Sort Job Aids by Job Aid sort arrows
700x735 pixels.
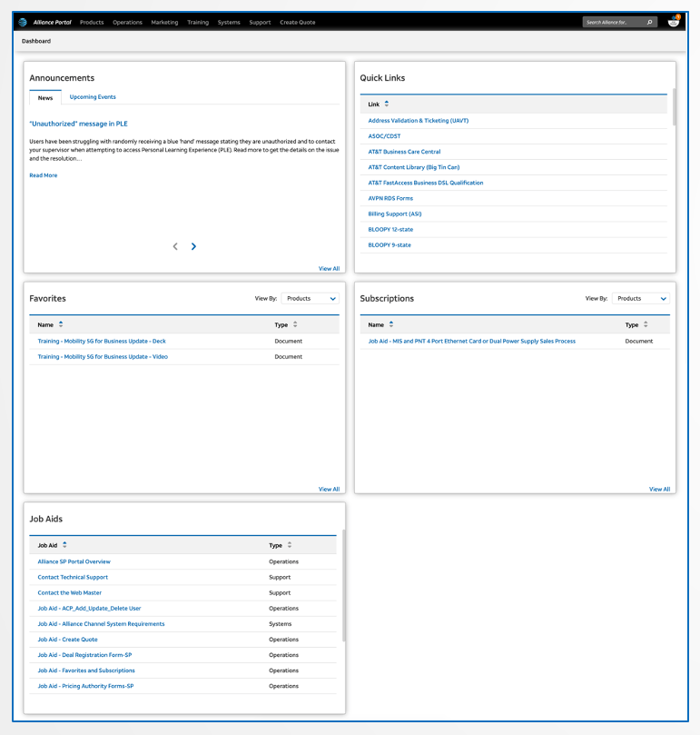(x=64, y=545)
